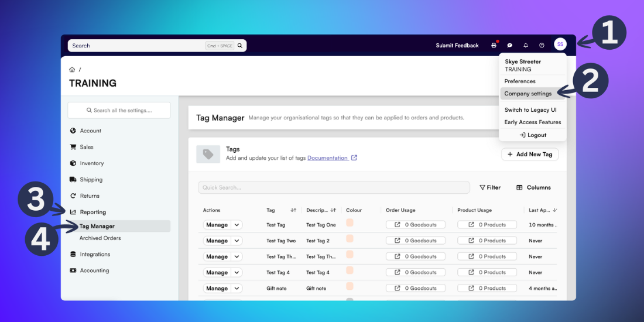Image resolution: width=644 pixels, height=322 pixels.
Task: Click the Sales cart icon
Action: coord(73,146)
